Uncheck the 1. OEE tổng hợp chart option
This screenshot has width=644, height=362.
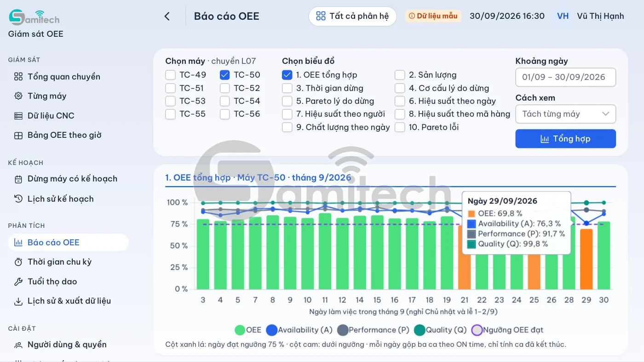(x=287, y=75)
